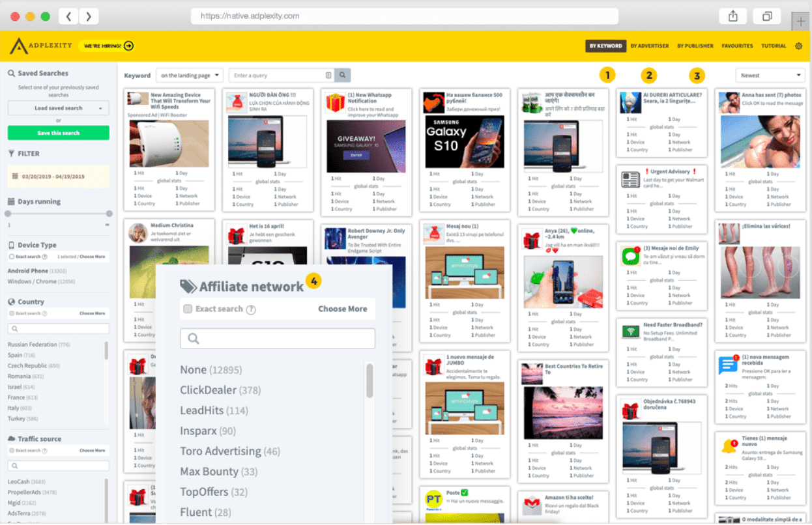This screenshot has height=525, width=812.
Task: Click the browser forward arrow
Action: click(x=89, y=16)
